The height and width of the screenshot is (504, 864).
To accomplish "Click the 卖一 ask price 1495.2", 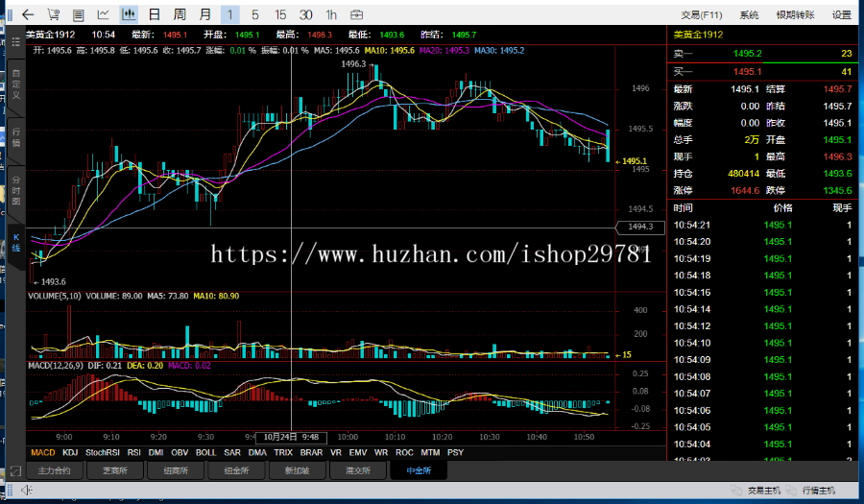I will point(747,54).
